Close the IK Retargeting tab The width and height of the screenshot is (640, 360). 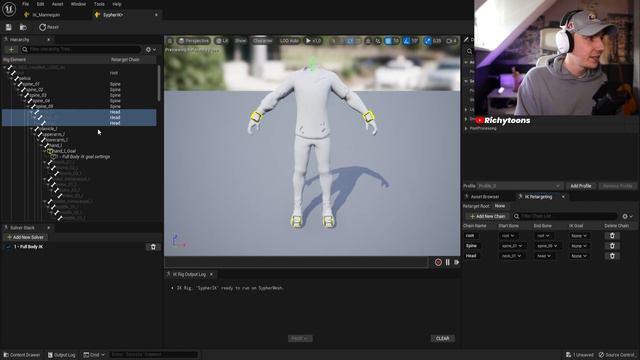(563, 197)
